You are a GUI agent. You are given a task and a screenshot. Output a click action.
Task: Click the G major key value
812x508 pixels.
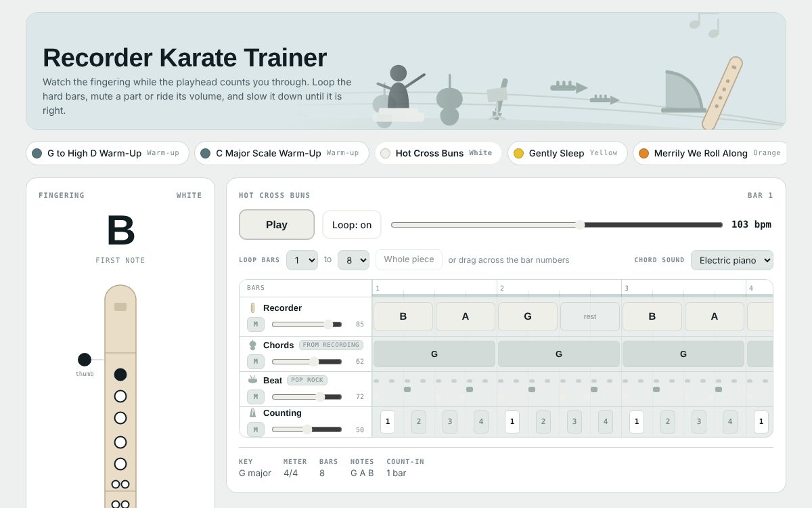point(255,473)
